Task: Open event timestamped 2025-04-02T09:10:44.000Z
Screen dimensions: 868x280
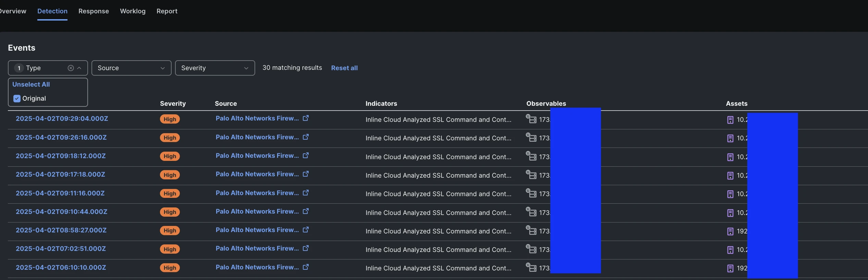Action: (62, 212)
